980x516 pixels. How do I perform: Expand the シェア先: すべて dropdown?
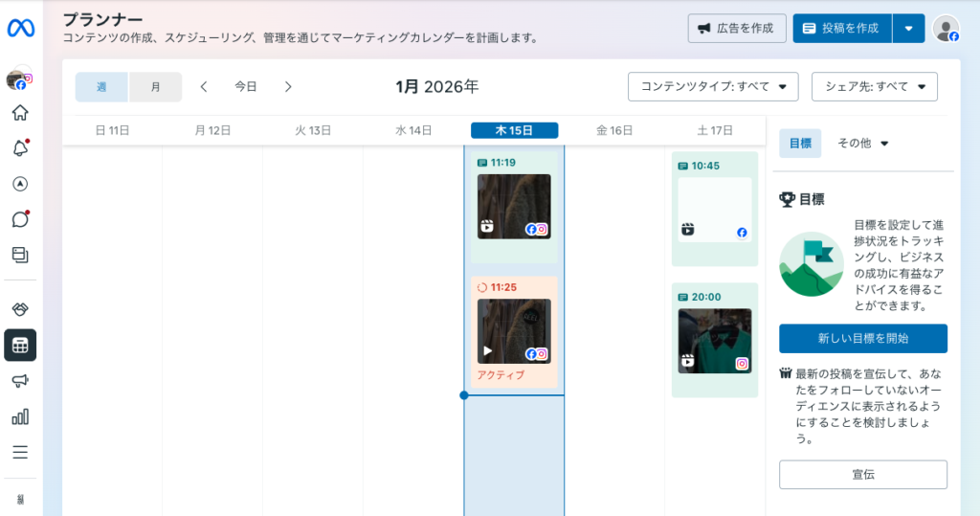click(874, 87)
